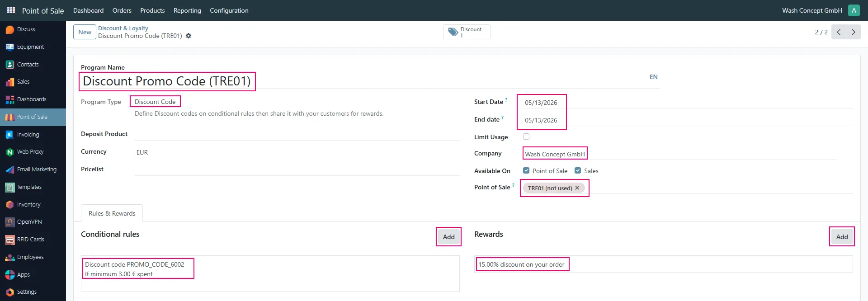Open OpenVPN app icon in sidebar

(x=9, y=222)
